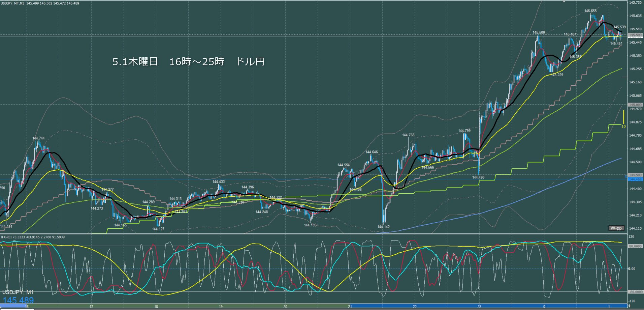Click the 17 hour label on time axis
Screen dimensions: 644x310
91,307
